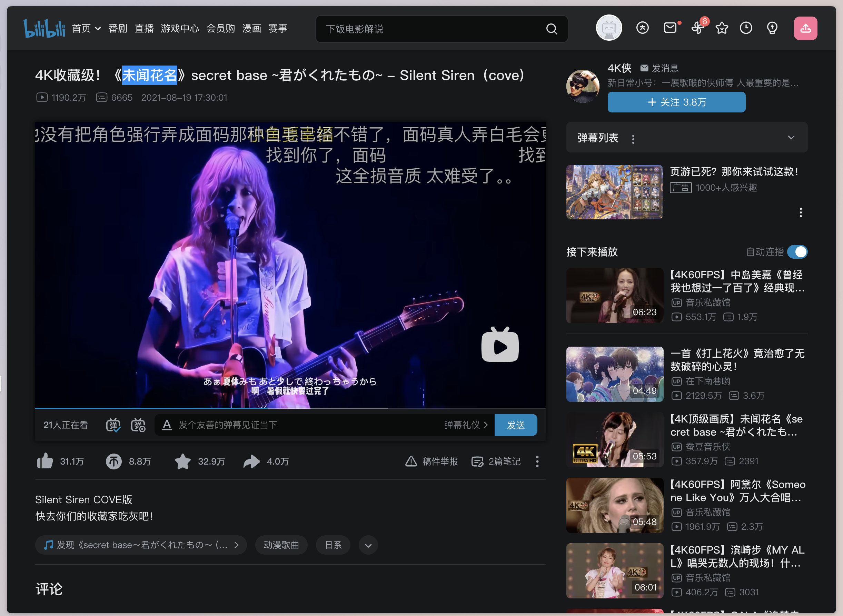This screenshot has width=843, height=616.
Task: Open the membership badge icon in header
Action: point(642,28)
